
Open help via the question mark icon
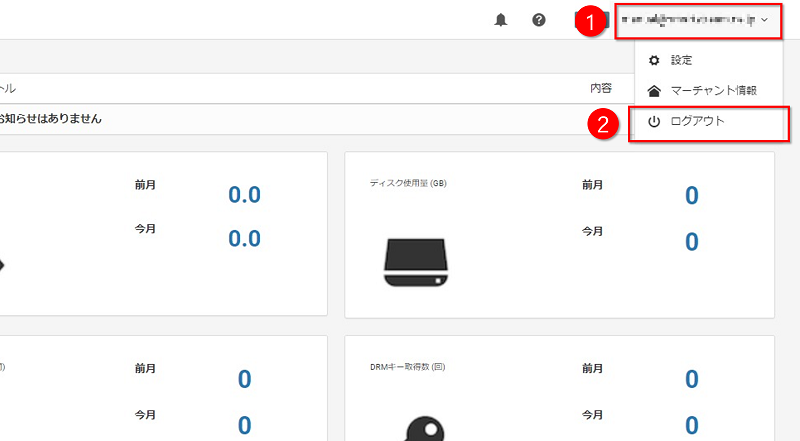click(x=539, y=20)
